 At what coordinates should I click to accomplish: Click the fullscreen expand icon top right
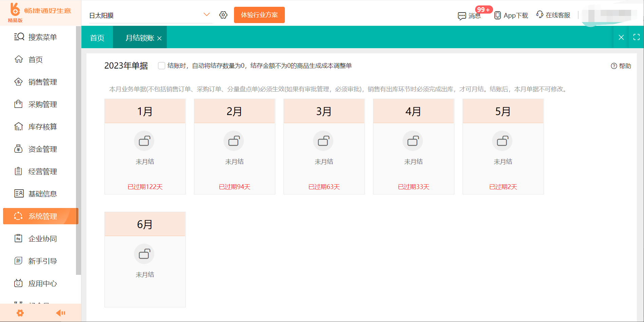[x=636, y=37]
